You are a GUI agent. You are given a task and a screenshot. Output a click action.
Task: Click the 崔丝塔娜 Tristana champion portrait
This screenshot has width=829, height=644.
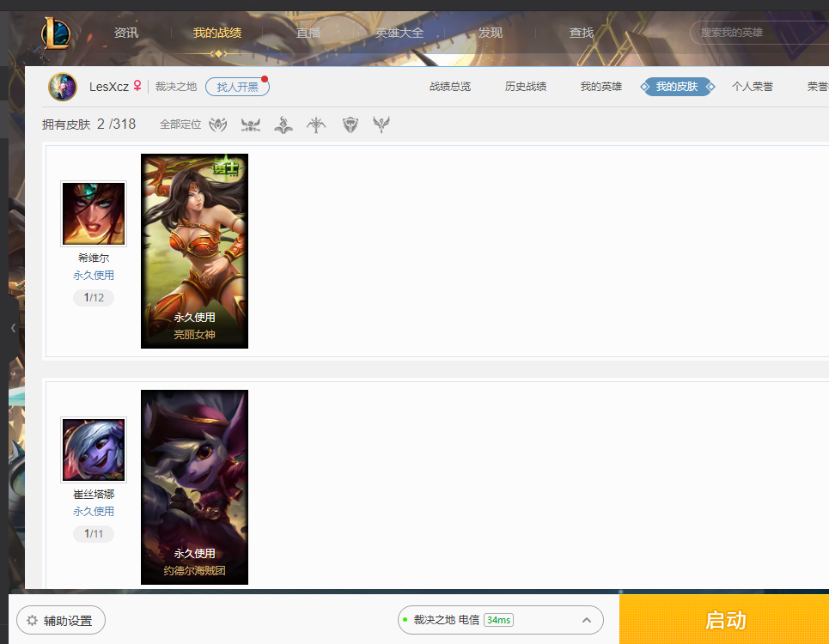pyautogui.click(x=94, y=450)
